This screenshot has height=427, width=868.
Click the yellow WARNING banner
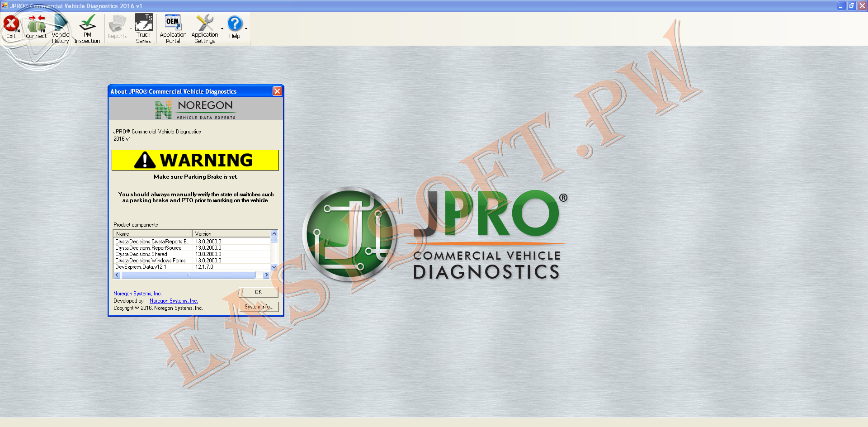pyautogui.click(x=195, y=160)
